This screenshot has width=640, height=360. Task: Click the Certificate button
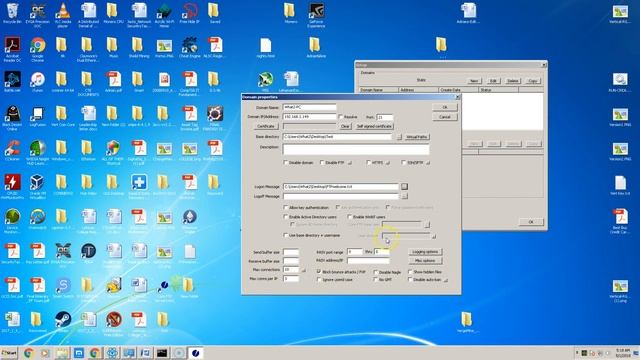(x=266, y=127)
